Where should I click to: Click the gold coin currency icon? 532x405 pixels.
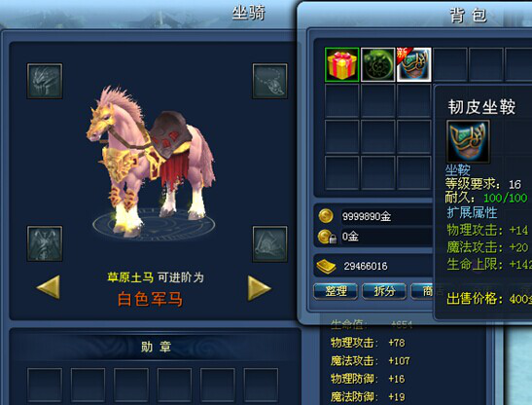[326, 216]
